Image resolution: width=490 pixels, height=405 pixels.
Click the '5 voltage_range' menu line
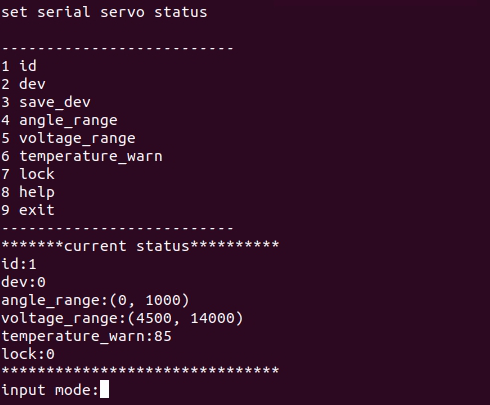click(x=68, y=138)
